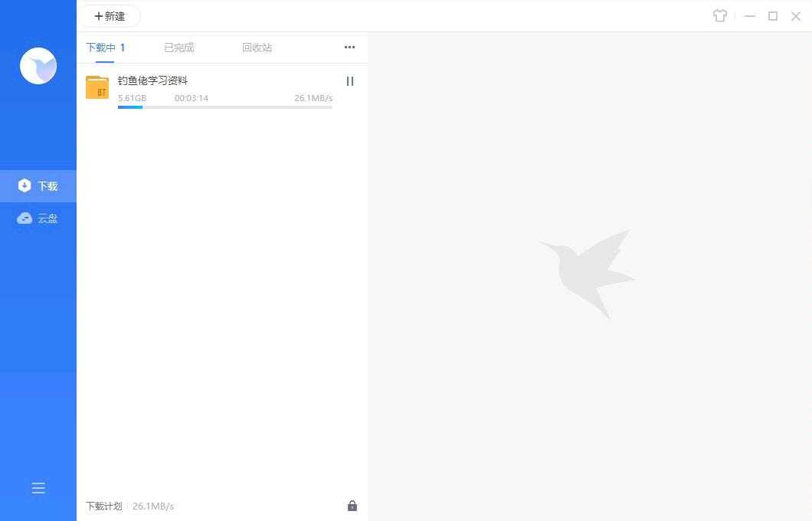Click the lock icon in bottom bar
Screen dimensions: 812x521
pyautogui.click(x=352, y=506)
